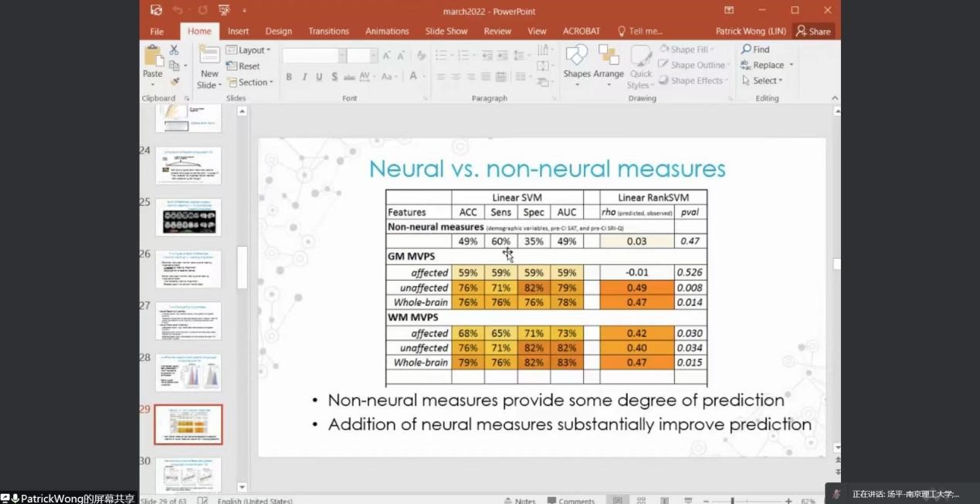The image size is (980, 504).
Task: Click the Cut scissors icon
Action: point(175,50)
